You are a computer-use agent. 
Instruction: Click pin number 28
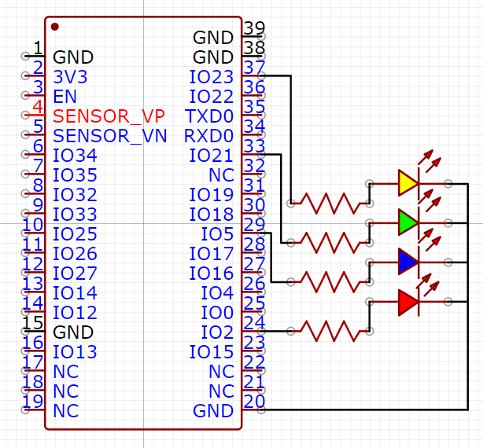(x=254, y=244)
